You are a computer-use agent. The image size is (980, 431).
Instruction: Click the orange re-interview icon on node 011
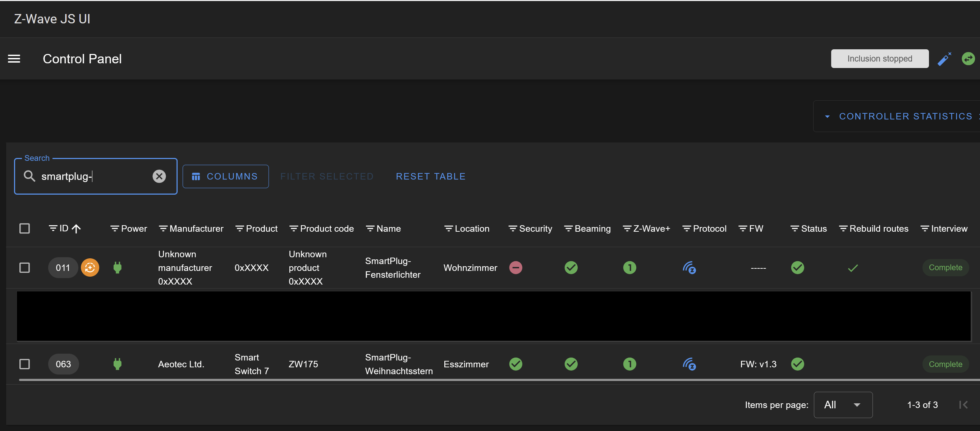[90, 268]
